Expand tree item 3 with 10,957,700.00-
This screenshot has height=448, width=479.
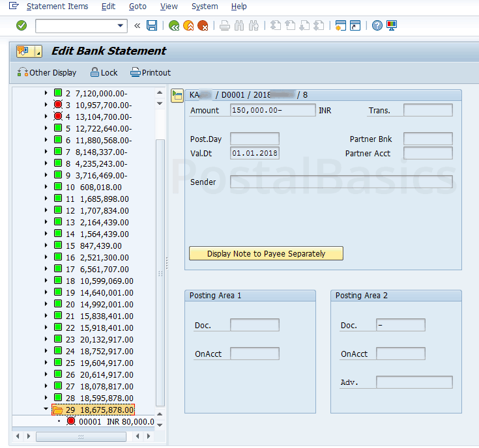(x=46, y=105)
